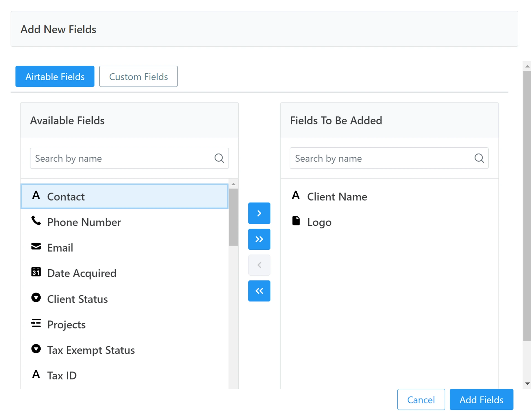The image size is (531, 420).
Task: Click the file icon next to Logo
Action: [x=296, y=221]
